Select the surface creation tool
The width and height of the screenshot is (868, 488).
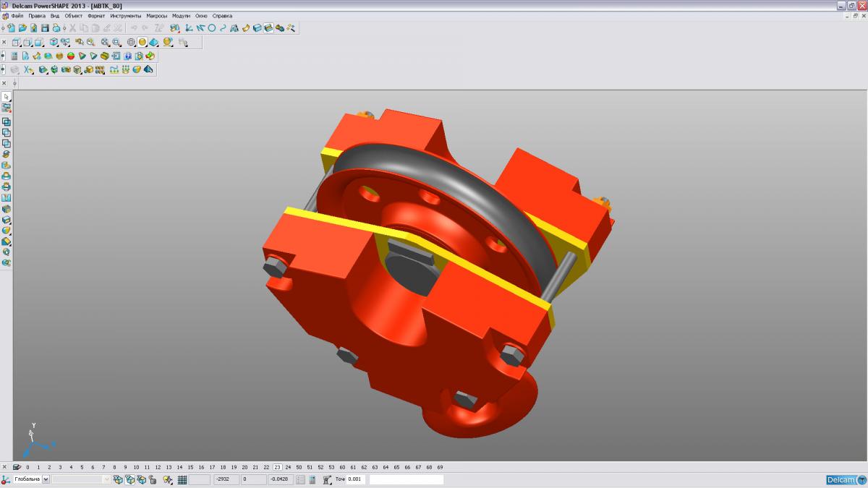pos(246,28)
